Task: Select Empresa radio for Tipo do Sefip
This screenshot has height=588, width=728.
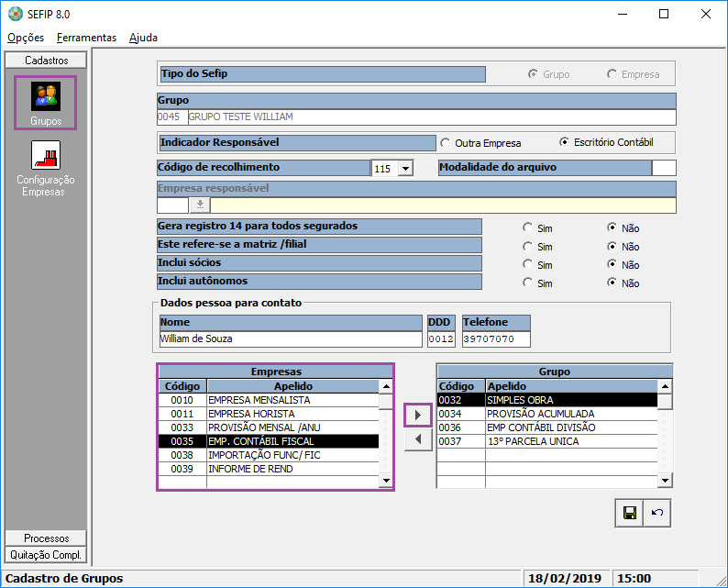Action: pos(612,74)
